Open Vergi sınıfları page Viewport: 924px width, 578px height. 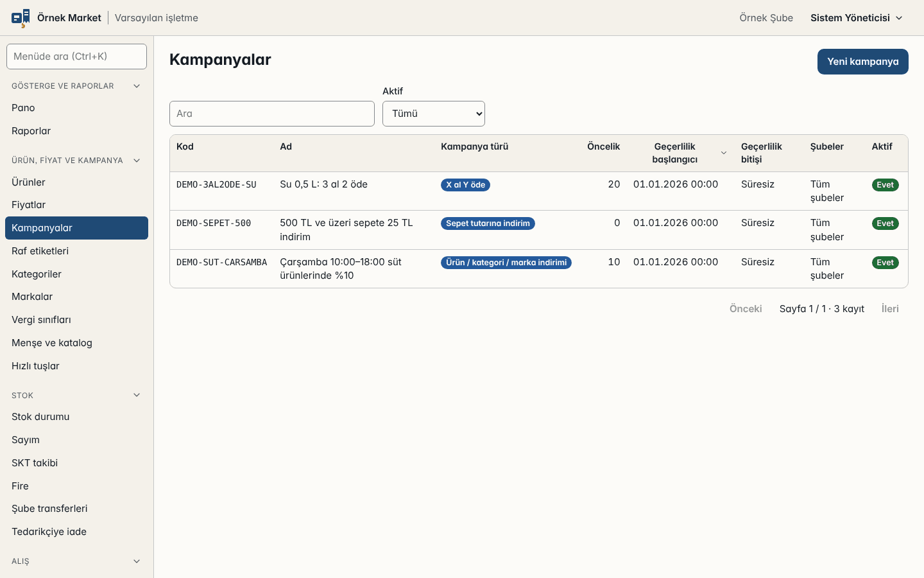[x=76, y=320]
